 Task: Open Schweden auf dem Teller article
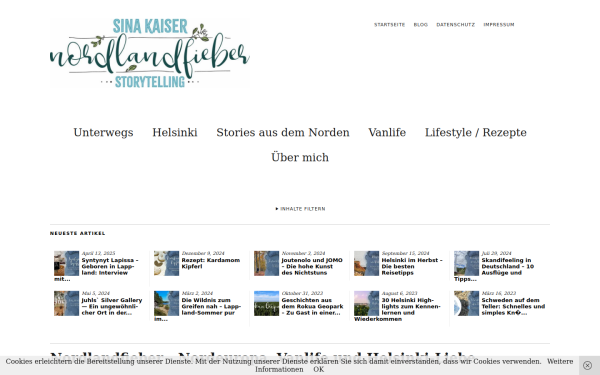coord(513,307)
